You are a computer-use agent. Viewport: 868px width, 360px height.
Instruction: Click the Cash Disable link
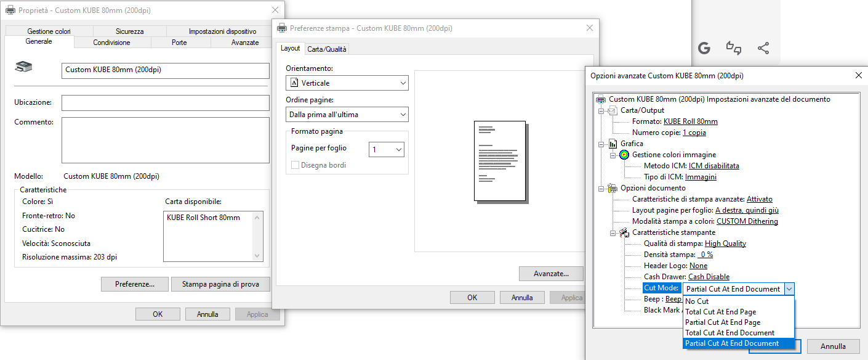709,277
